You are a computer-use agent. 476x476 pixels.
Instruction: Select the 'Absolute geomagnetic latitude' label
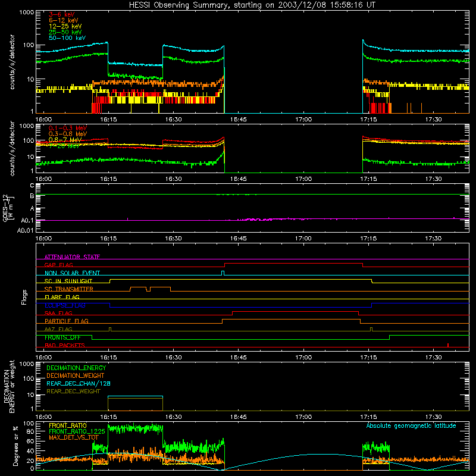[x=411, y=425]
